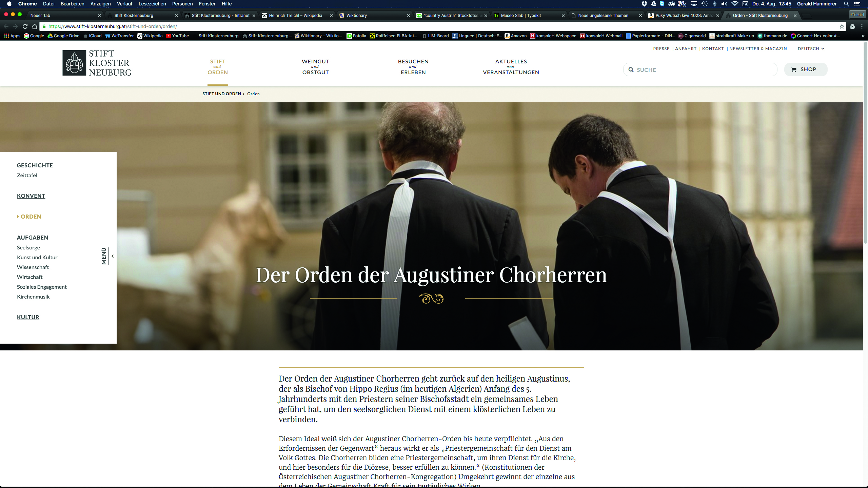
Task: Click the Zeittafel sidebar link
Action: click(27, 176)
